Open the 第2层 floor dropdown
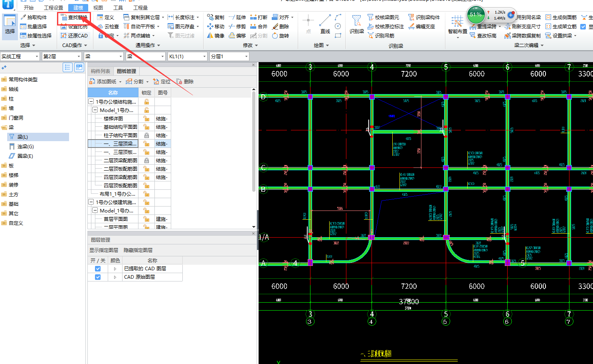Image resolution: width=593 pixels, height=364 pixels. (x=79, y=57)
